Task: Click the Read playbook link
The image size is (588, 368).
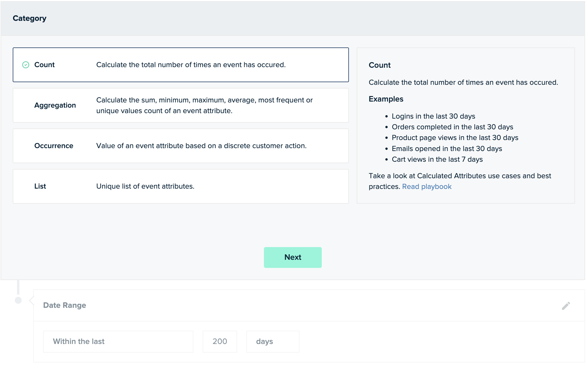Action: coord(427,186)
